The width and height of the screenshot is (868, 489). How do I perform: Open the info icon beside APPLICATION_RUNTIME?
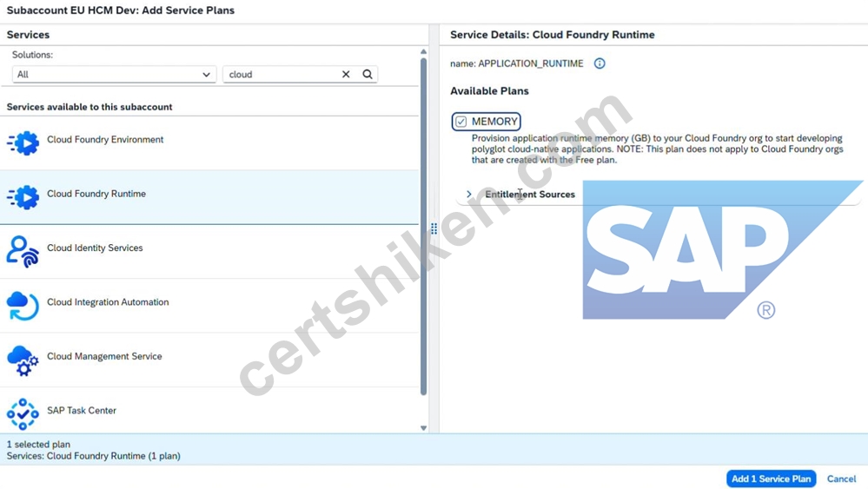point(600,63)
